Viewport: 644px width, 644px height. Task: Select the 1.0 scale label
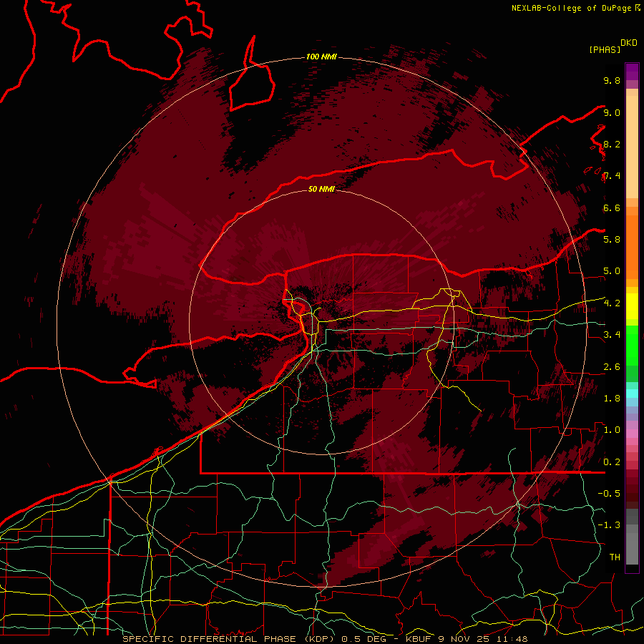[612, 430]
